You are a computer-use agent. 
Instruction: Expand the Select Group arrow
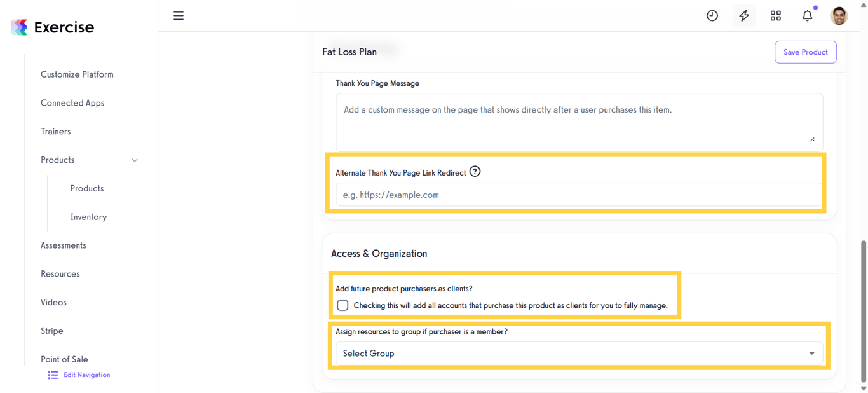pyautogui.click(x=811, y=353)
